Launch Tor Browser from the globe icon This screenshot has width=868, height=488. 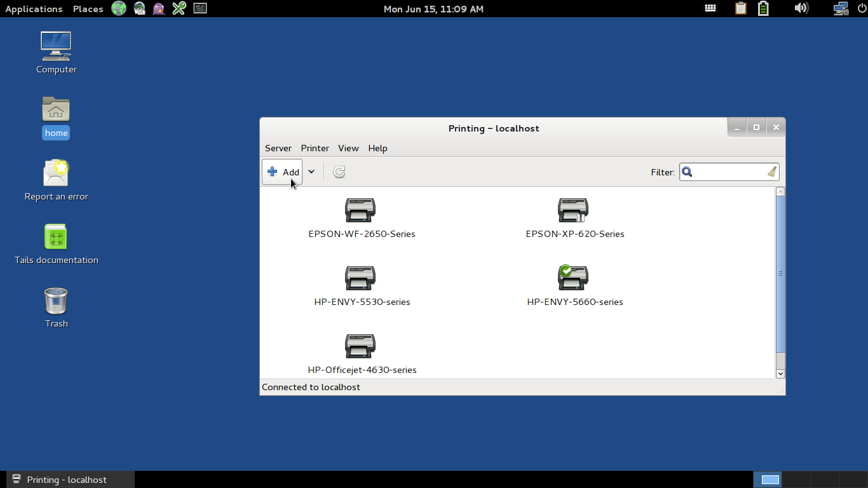click(x=119, y=8)
